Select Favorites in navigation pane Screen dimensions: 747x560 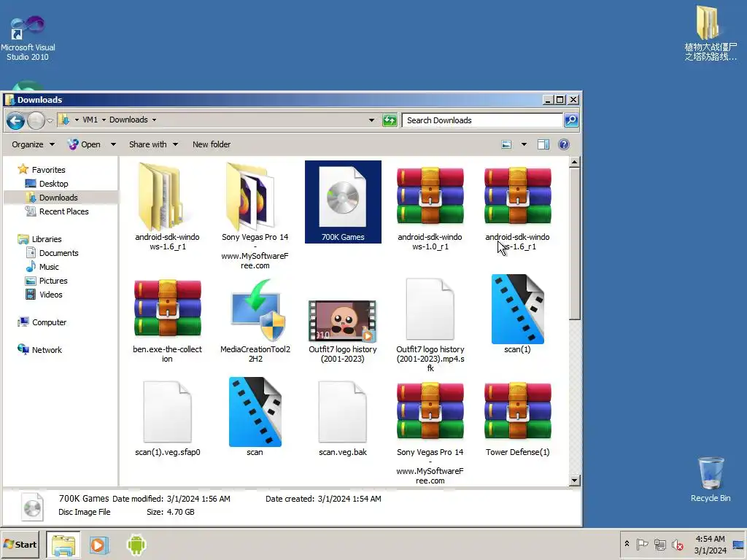click(42, 169)
